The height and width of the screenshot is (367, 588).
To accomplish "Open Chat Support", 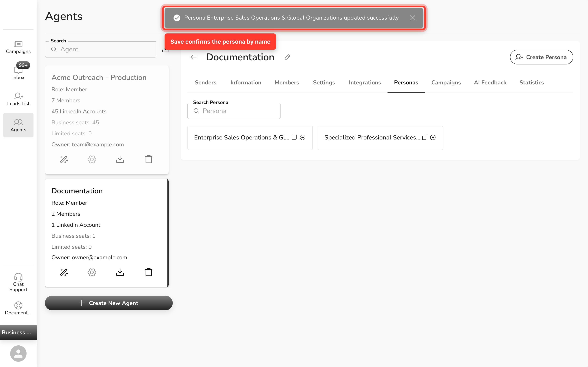I will coord(18,283).
